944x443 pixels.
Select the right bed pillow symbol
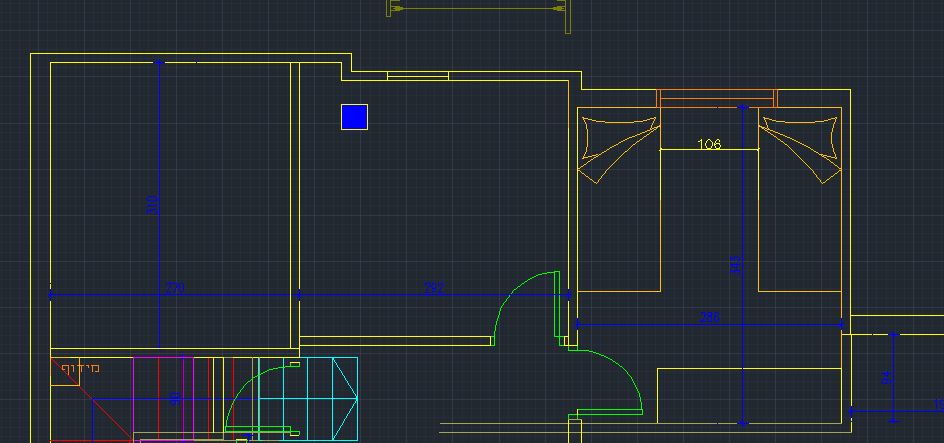[x=801, y=149]
